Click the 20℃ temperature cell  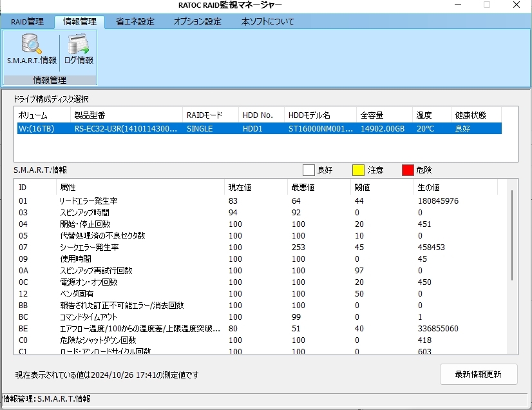tap(426, 129)
